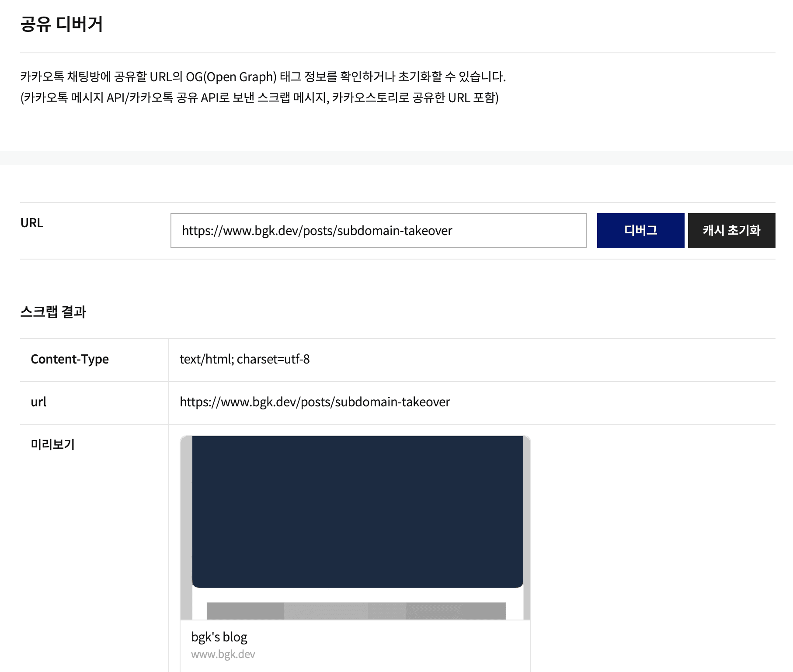Click the 디버그 button
Screen dimensions: 793x672
(640, 231)
